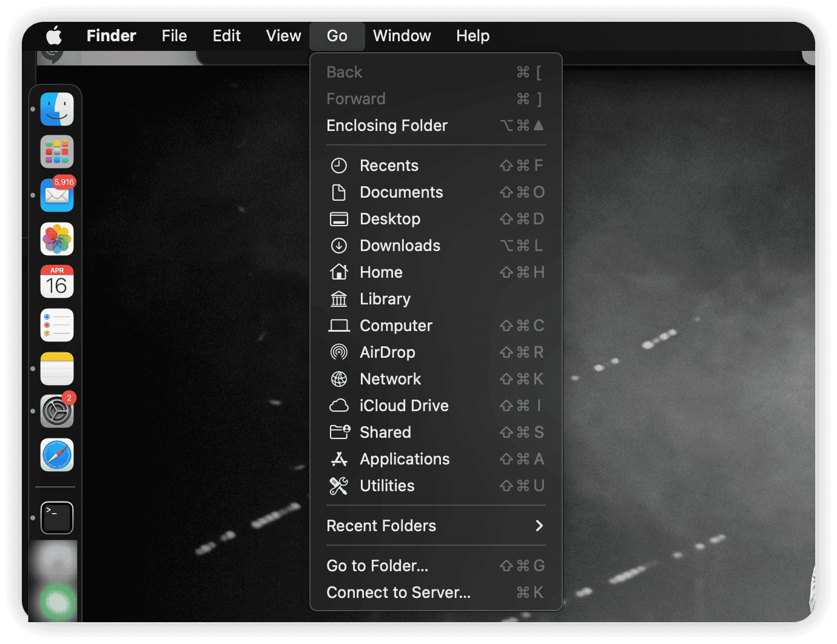Open Launchpad in the Dock

57,152
